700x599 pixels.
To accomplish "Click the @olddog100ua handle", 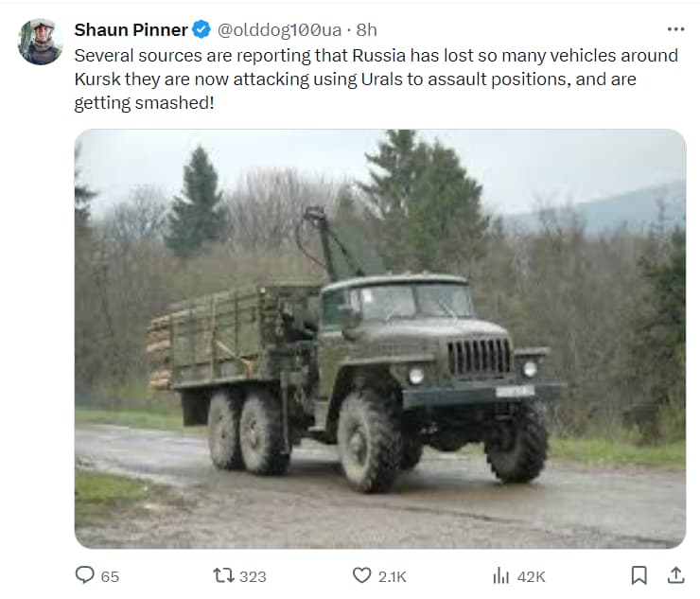I will pos(279,30).
